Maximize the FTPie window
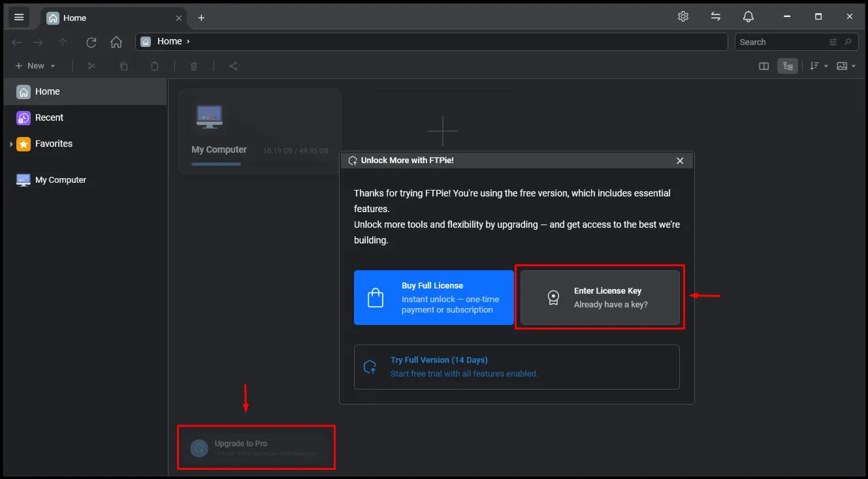The height and width of the screenshot is (479, 868). pyautogui.click(x=818, y=17)
